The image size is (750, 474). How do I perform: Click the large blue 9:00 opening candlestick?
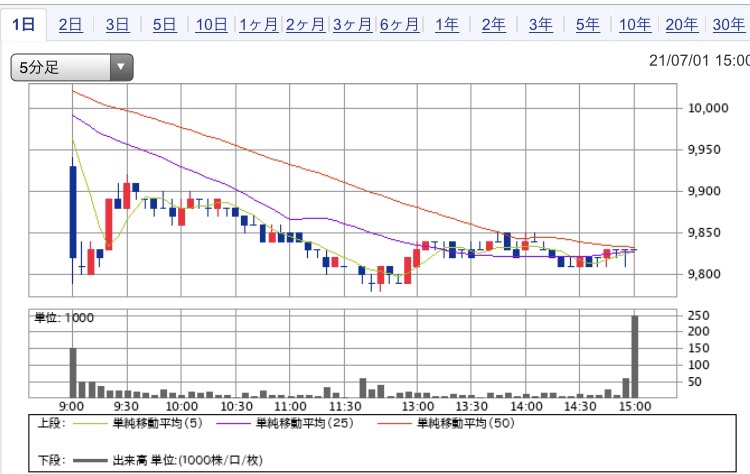click(x=73, y=212)
